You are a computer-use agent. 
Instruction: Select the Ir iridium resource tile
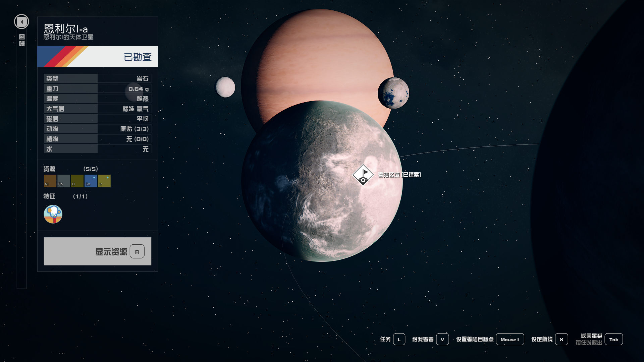pos(104,181)
